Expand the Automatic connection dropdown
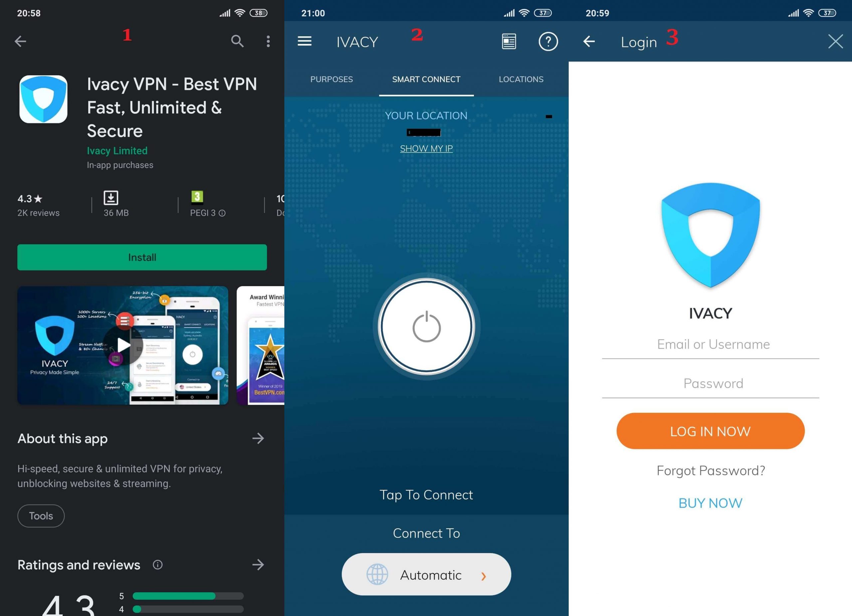Screen dimensions: 852x616 (427, 574)
